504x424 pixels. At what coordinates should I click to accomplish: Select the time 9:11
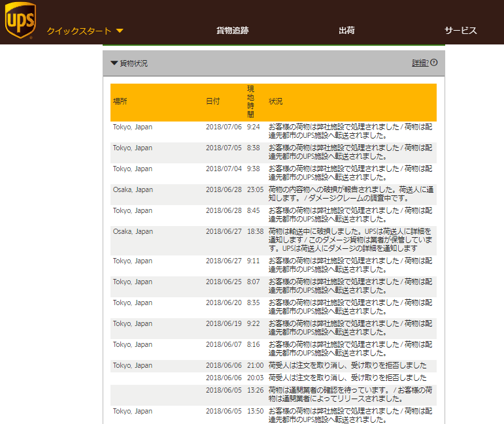(253, 261)
